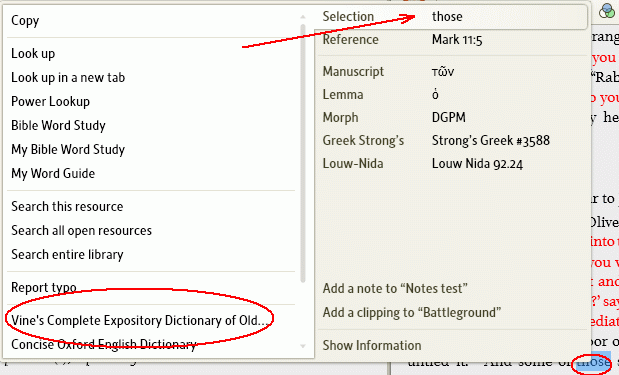
Task: Select Report typo entry
Action: (43, 287)
